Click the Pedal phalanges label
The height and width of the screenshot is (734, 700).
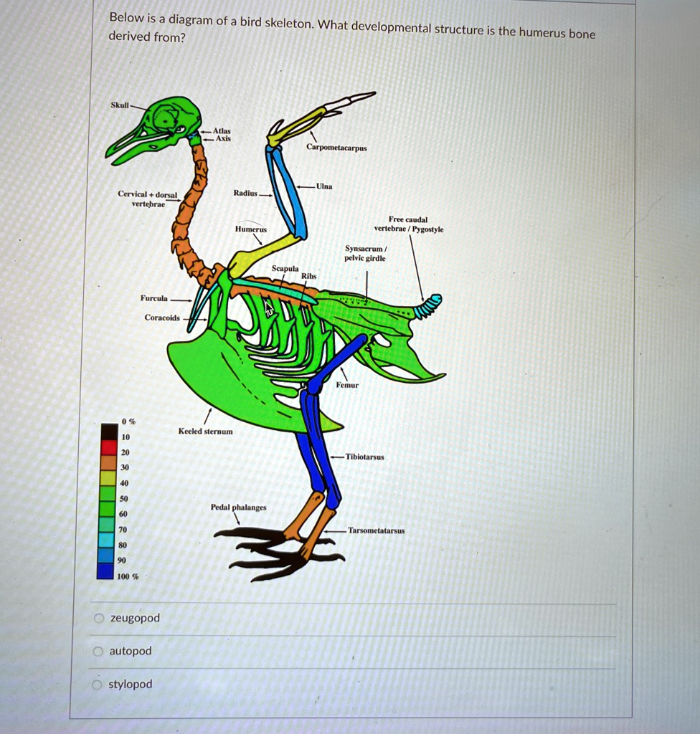237,507
